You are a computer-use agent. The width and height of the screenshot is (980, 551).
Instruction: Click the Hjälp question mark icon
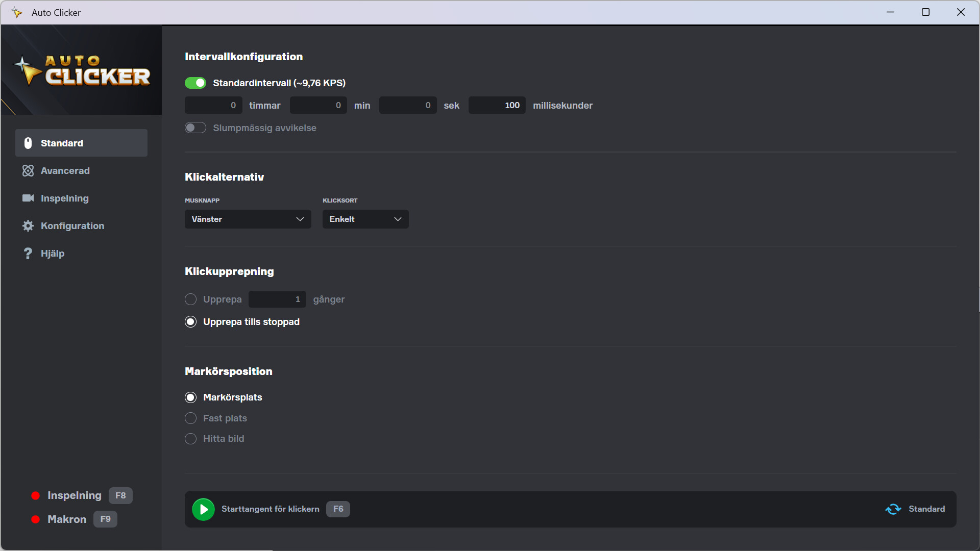(28, 254)
